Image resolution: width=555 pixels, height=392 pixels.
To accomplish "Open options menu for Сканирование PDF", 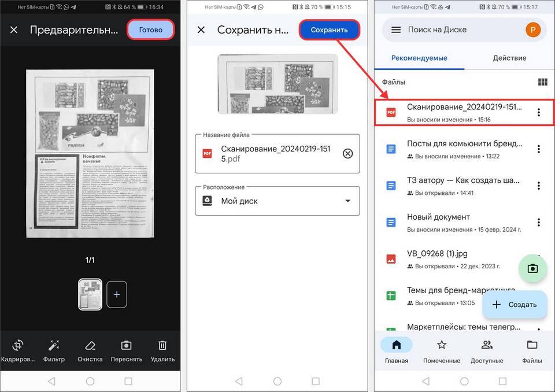I will point(538,112).
